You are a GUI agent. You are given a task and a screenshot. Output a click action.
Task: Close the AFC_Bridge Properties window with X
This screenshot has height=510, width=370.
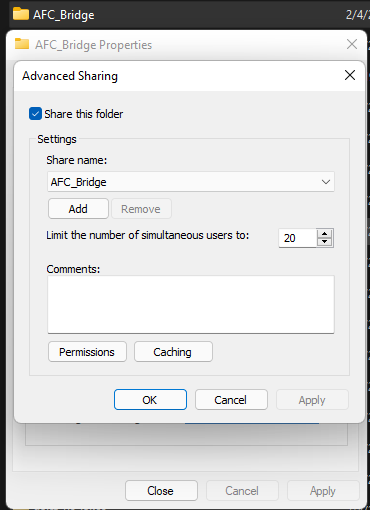[x=352, y=44]
